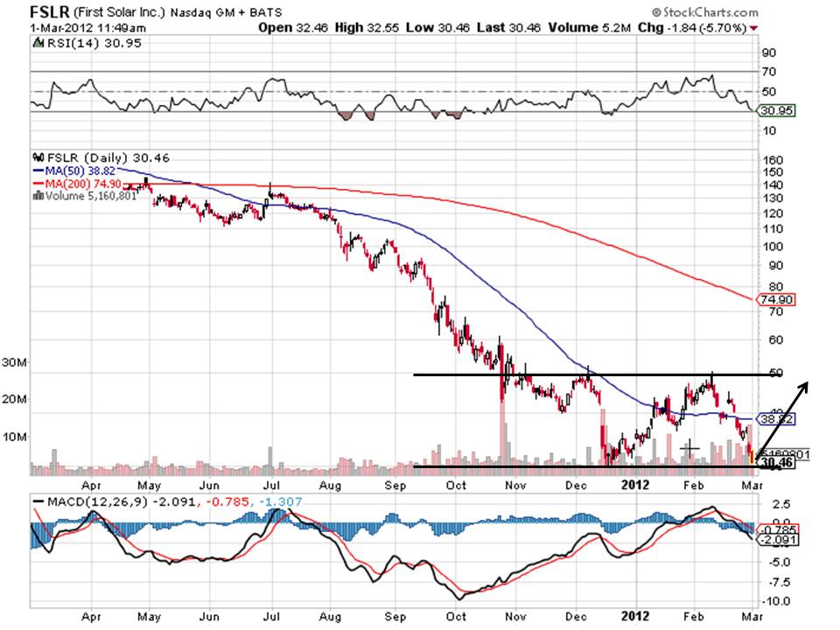Click the 'MA(50) 38.82' legend entry
This screenshot has width=840, height=630.
[80, 171]
